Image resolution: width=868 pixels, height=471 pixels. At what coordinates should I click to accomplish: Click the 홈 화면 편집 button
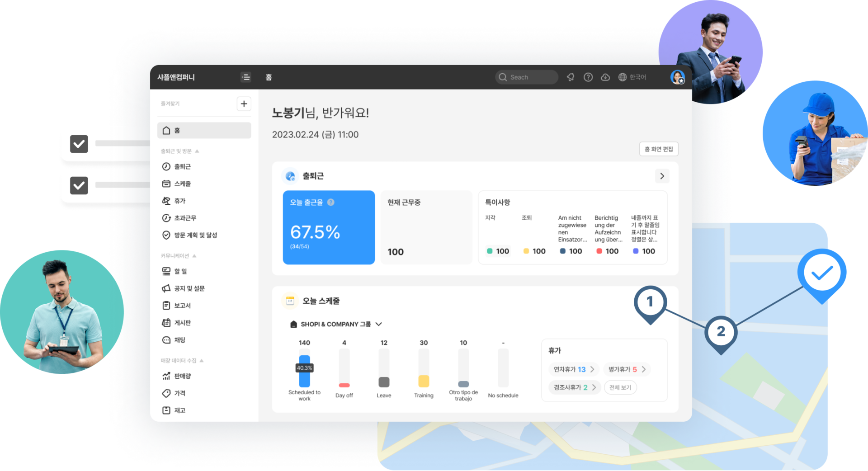pos(659,149)
